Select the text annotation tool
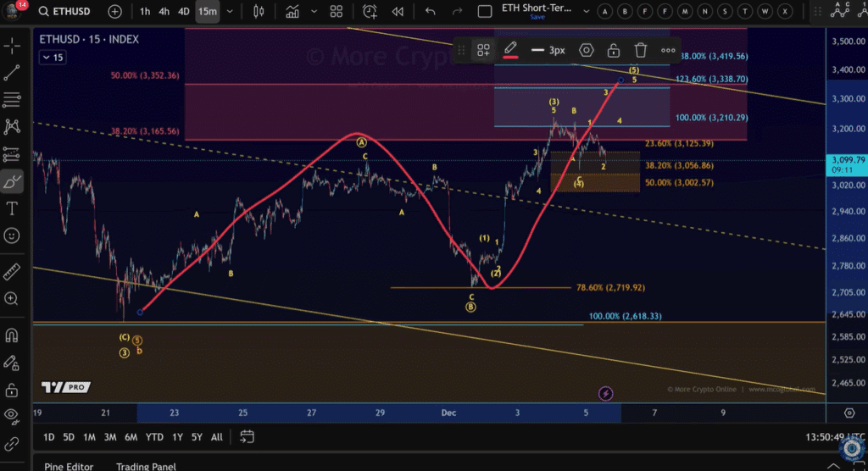This screenshot has height=471, width=868. tap(12, 208)
